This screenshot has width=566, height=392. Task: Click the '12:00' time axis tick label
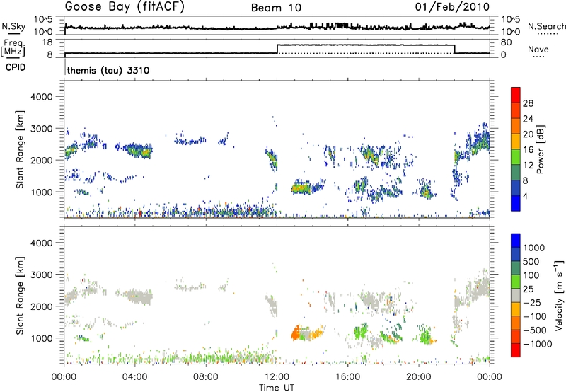277,377
